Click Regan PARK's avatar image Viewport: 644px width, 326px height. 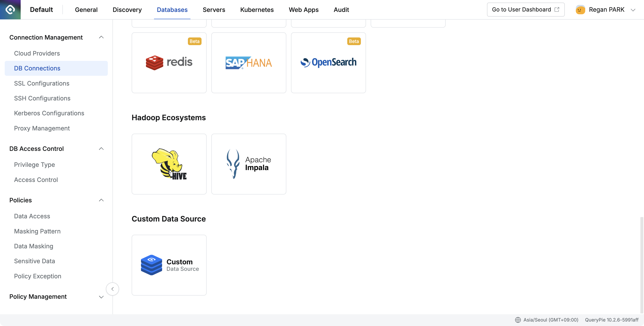580,10
